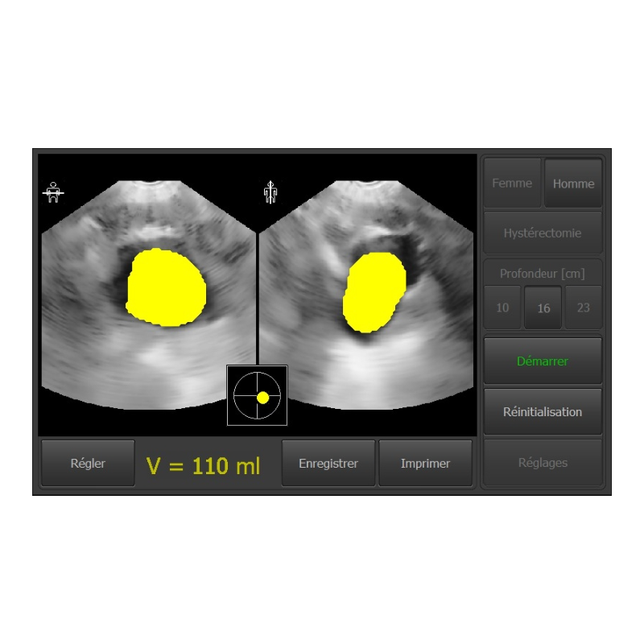Click the yellow dot in aiming indicator
Screen dimensions: 644x644
pyautogui.click(x=263, y=398)
